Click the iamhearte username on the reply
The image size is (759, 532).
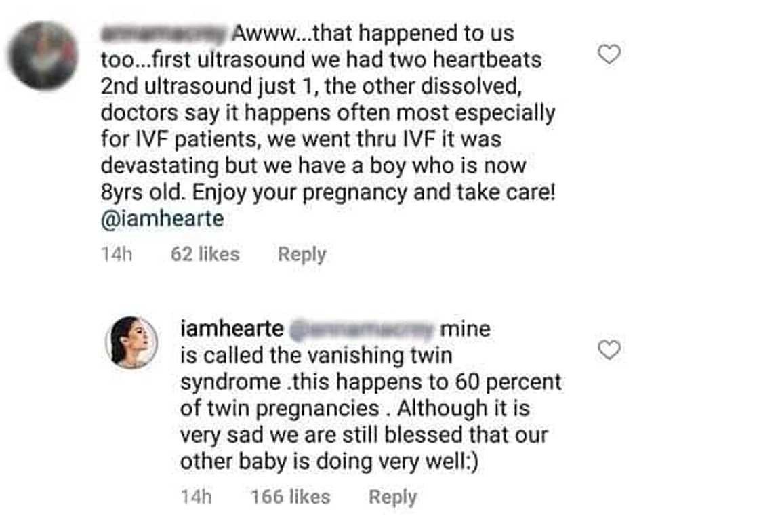coord(231,330)
